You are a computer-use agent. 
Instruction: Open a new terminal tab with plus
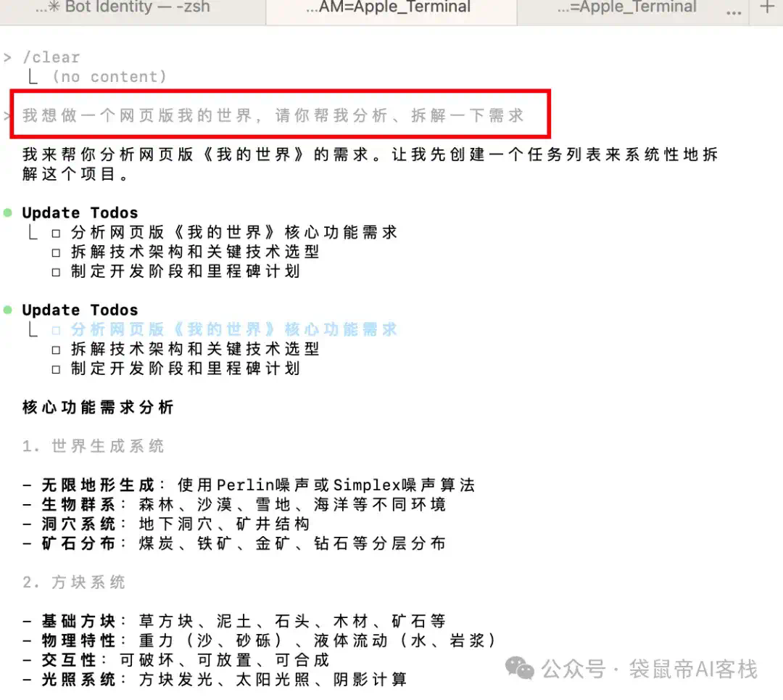(766, 7)
